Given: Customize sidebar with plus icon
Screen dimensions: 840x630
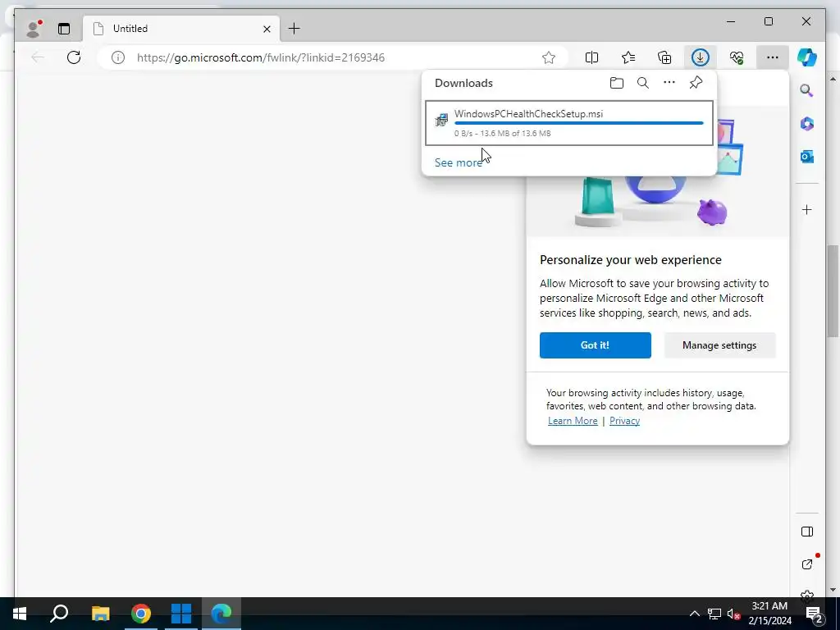Looking at the screenshot, I should [x=807, y=209].
